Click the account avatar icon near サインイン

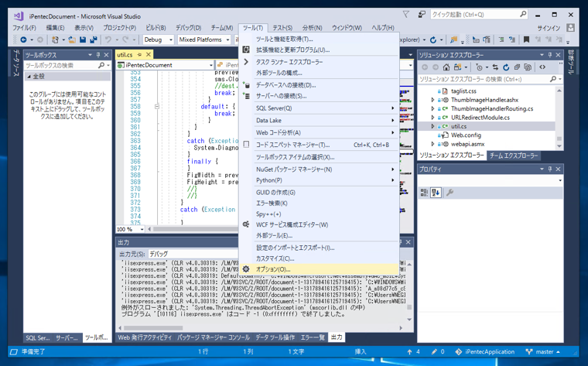570,28
